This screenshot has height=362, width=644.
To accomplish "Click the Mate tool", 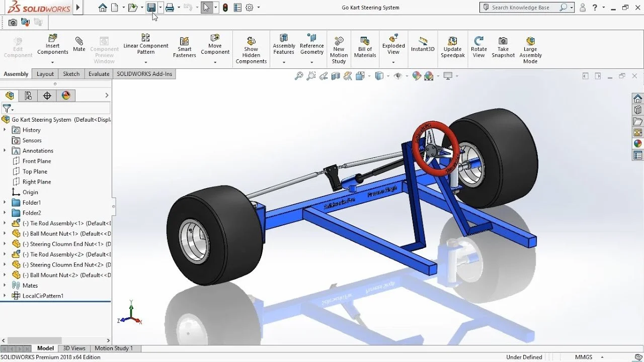I will pos(79,44).
